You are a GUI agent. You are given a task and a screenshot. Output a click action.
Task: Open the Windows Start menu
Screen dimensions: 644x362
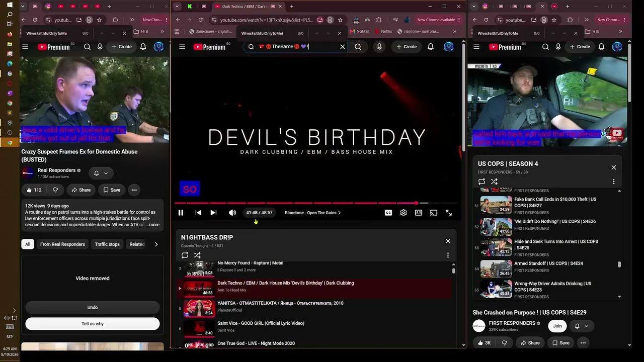10,5
